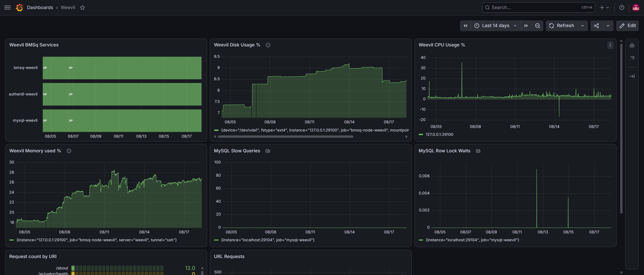The width and height of the screenshot is (644, 275).
Task: Click the 12.0 request count value
Action: point(190,268)
